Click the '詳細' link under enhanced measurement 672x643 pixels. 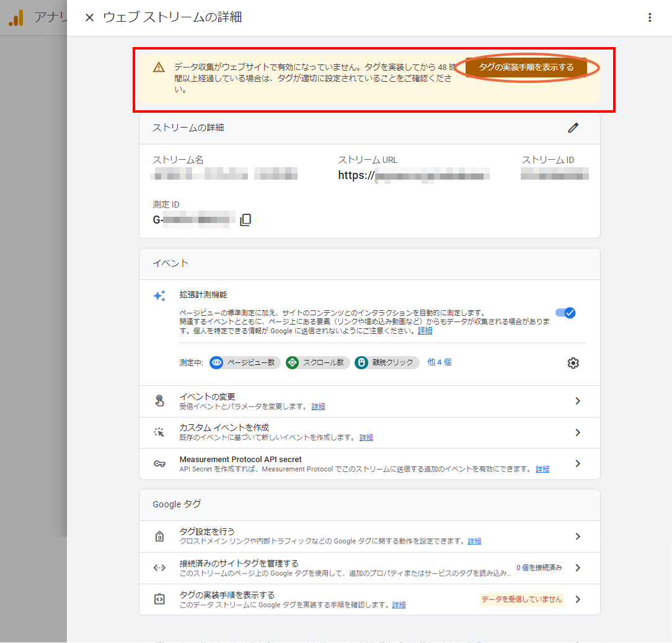click(425, 331)
